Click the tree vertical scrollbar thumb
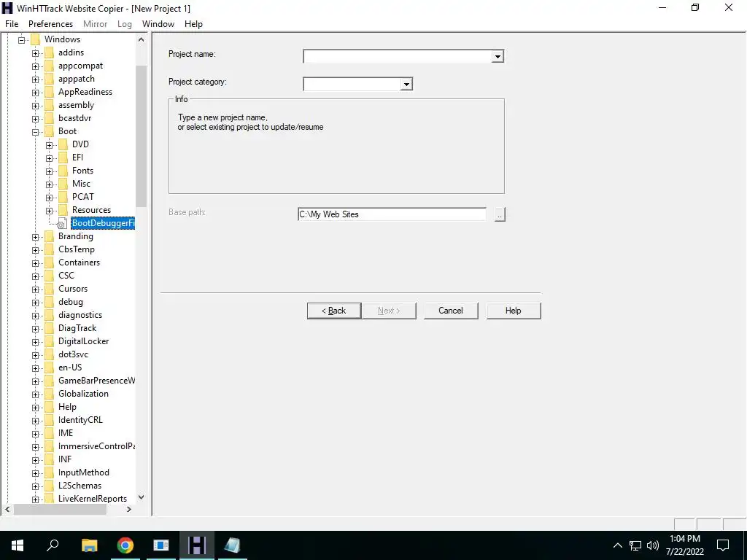This screenshot has height=560, width=747. pos(141,136)
